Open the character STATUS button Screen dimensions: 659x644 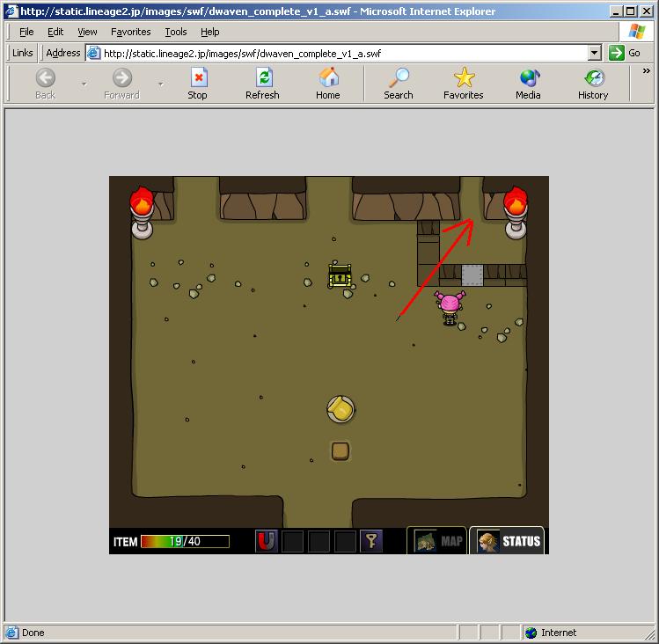(x=507, y=540)
